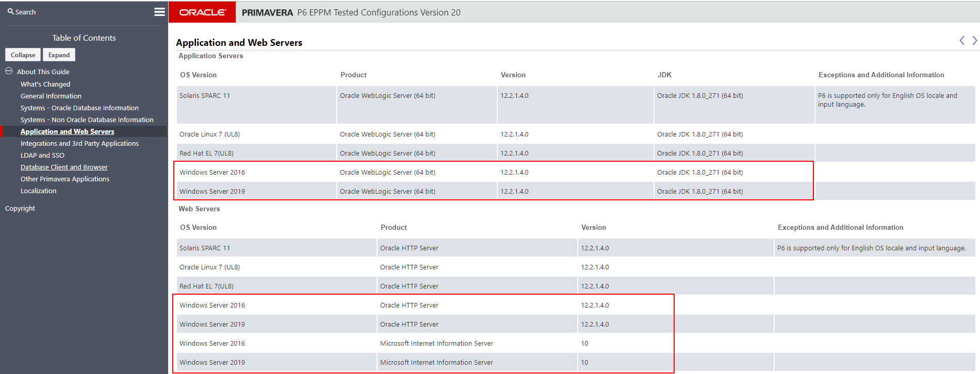Click Oracle JDK 1.8.0_271 in Solaris row

[x=700, y=95]
